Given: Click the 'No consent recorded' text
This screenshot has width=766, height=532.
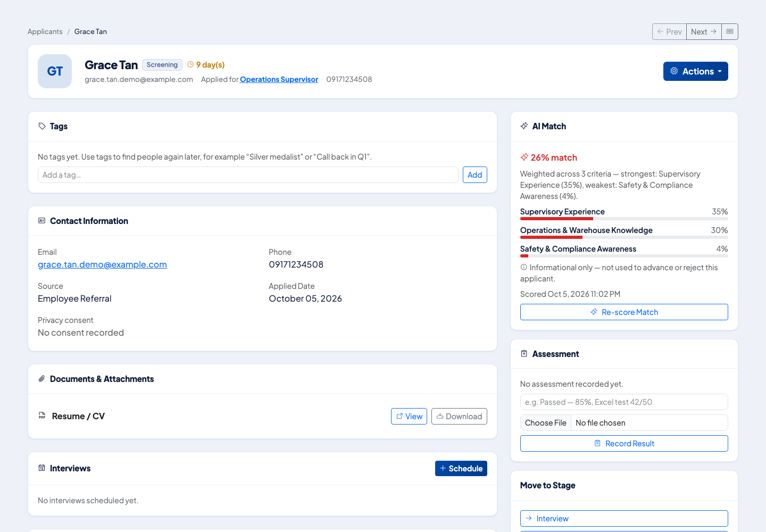Looking at the screenshot, I should [x=81, y=332].
